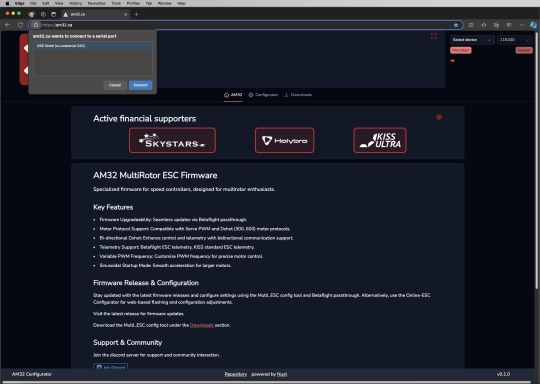Click the Port select button
The image size is (540, 384).
pyautogui.click(x=461, y=50)
